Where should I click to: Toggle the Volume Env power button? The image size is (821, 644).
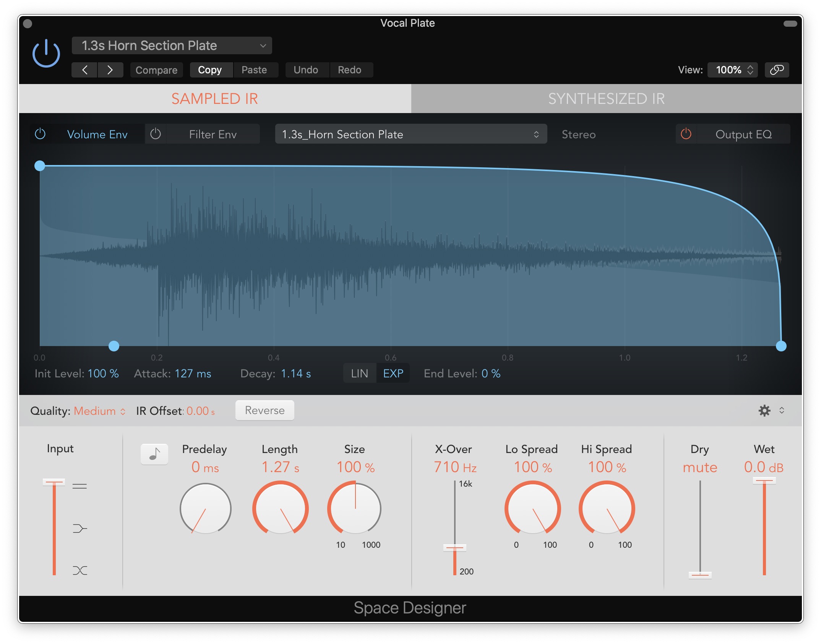click(x=40, y=134)
